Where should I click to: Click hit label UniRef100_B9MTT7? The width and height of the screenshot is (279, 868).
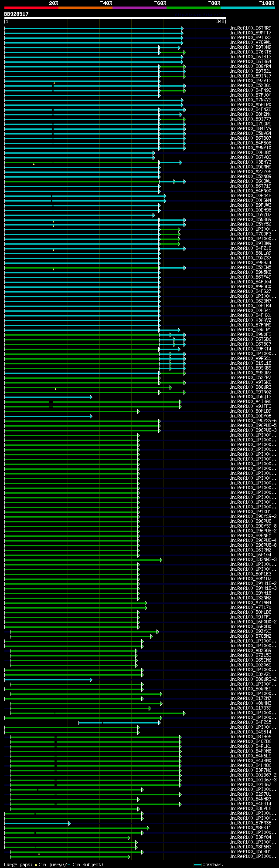251,33
